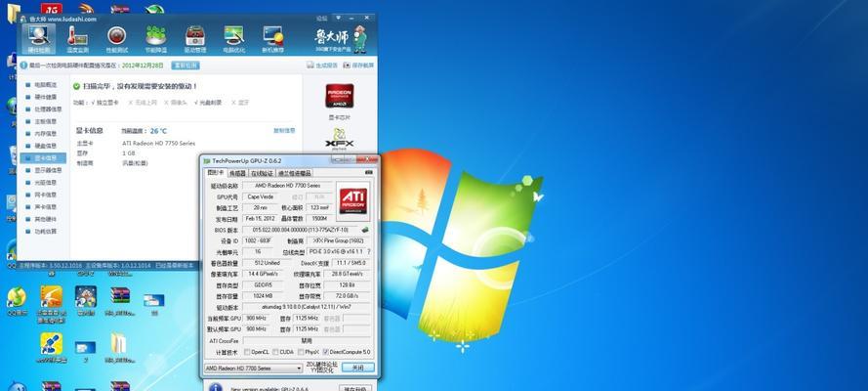Click the XFX brand logo in Ludashi

(340, 139)
